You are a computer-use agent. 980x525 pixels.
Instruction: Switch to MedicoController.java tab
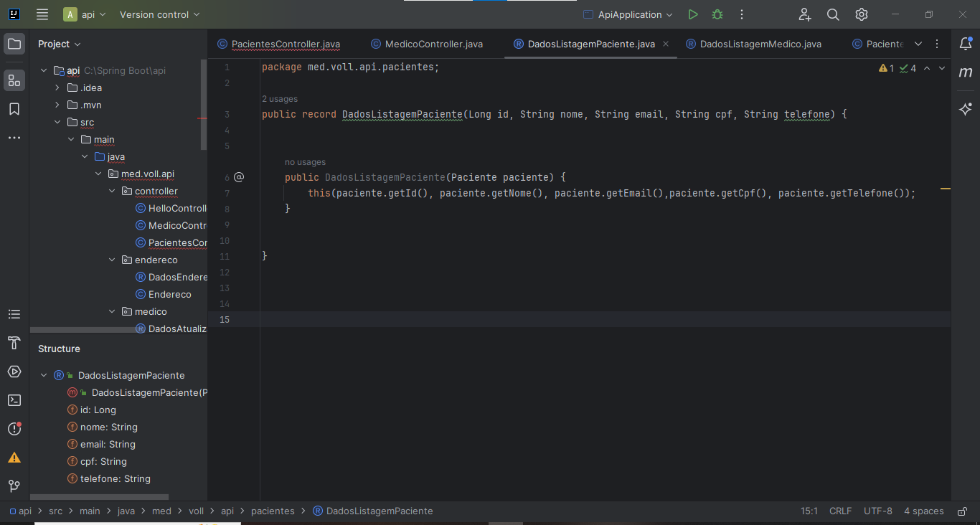coord(427,44)
